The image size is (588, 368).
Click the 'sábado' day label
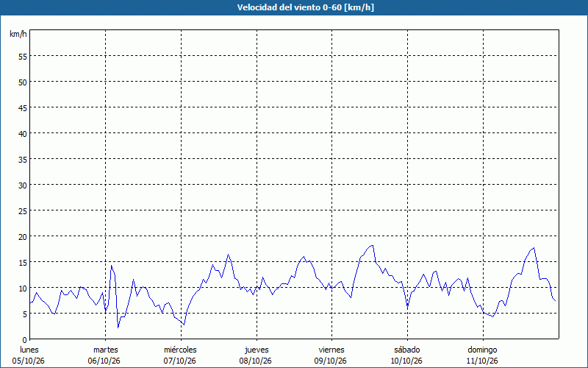coord(407,350)
